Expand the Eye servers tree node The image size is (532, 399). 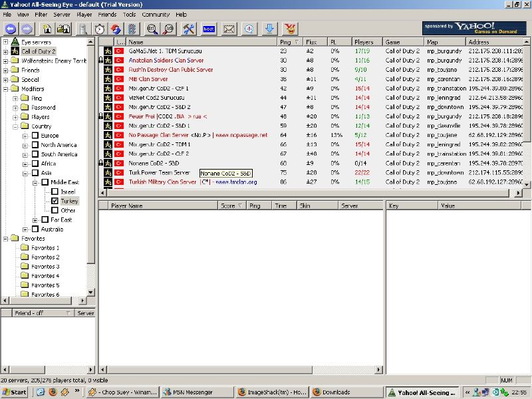click(5, 42)
